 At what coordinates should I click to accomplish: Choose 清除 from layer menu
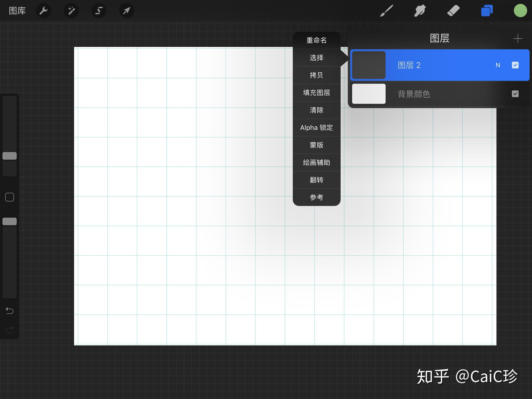pyautogui.click(x=316, y=110)
